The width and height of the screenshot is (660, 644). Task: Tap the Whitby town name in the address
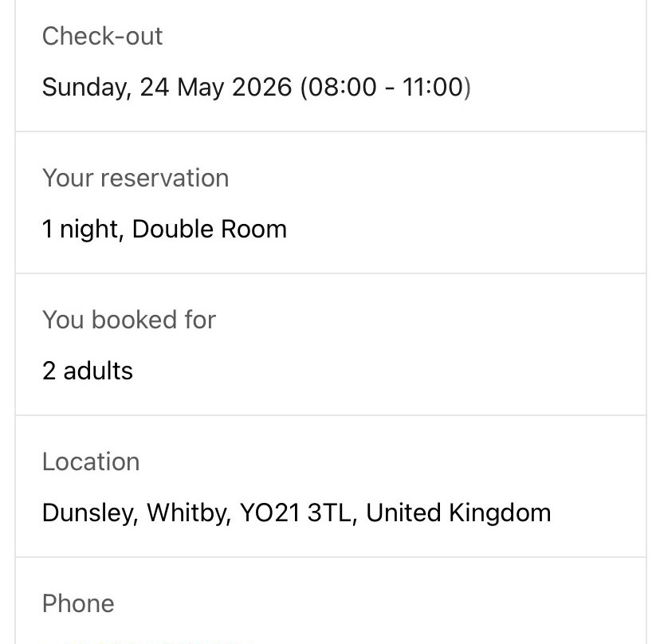coord(189,513)
